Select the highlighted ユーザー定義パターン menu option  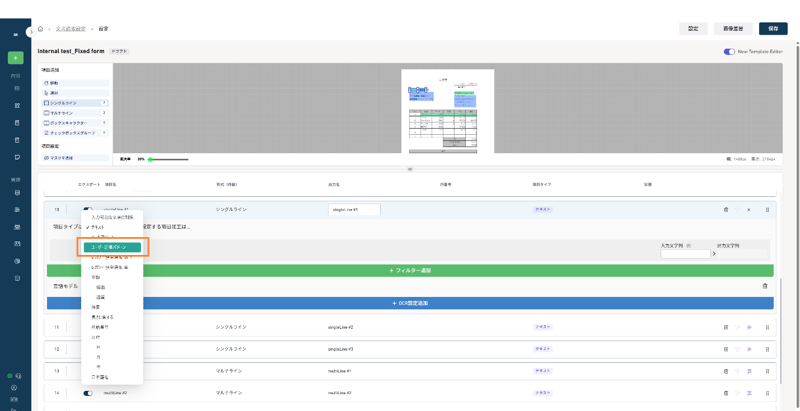coord(113,247)
